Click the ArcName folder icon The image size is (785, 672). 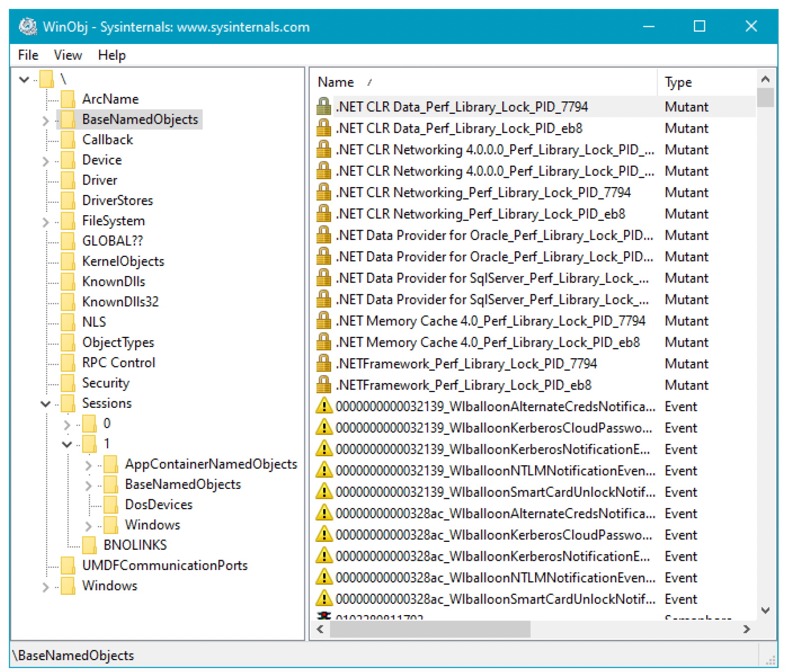[x=68, y=99]
